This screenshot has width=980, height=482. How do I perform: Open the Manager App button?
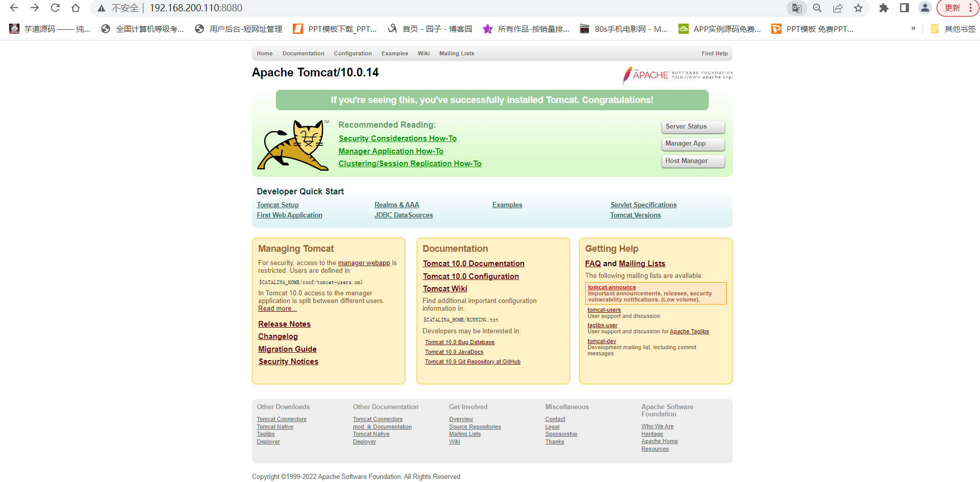click(693, 144)
